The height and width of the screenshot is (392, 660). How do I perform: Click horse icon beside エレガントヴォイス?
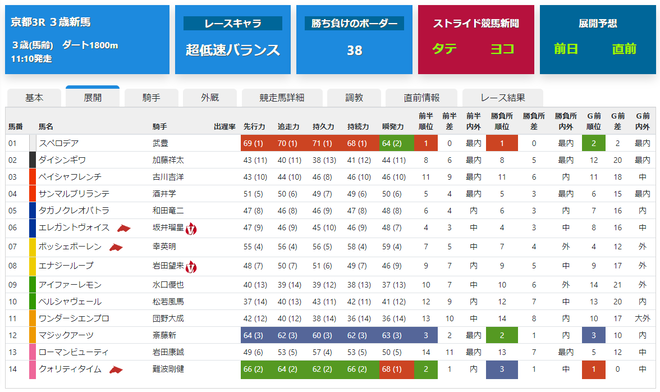[124, 228]
